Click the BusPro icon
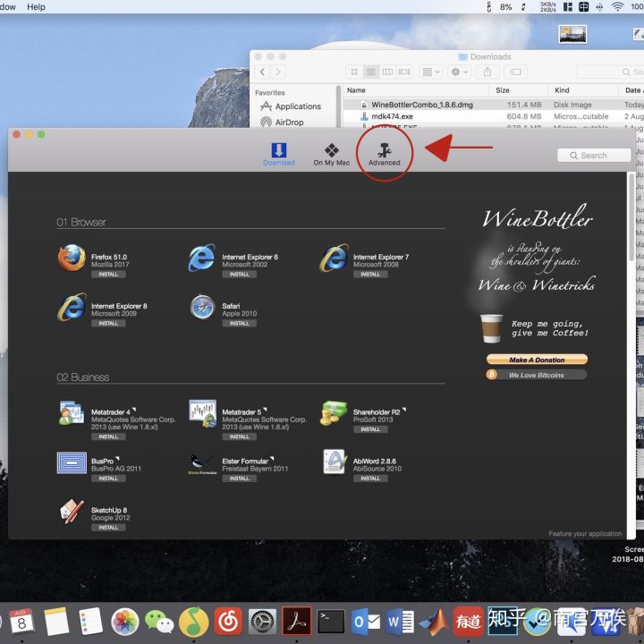Viewport: 644px width, 644px height. 72,463
